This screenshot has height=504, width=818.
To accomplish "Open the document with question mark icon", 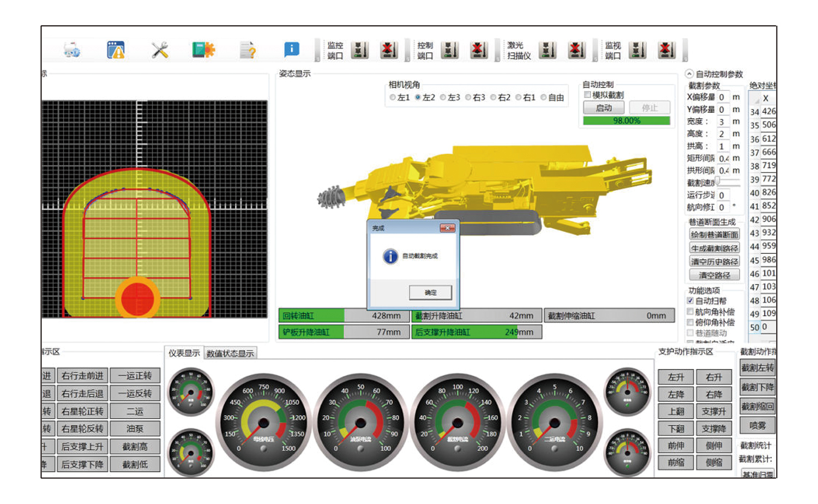I will pos(248,50).
